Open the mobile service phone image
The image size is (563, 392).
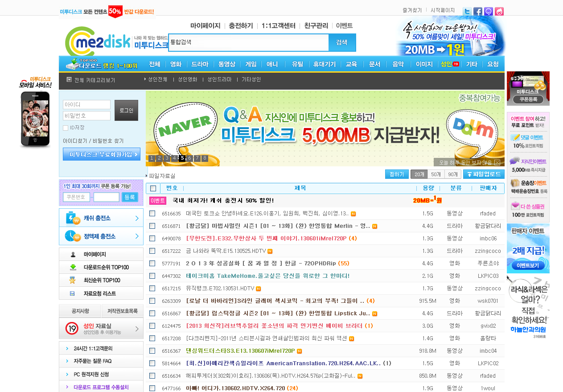(x=35, y=119)
